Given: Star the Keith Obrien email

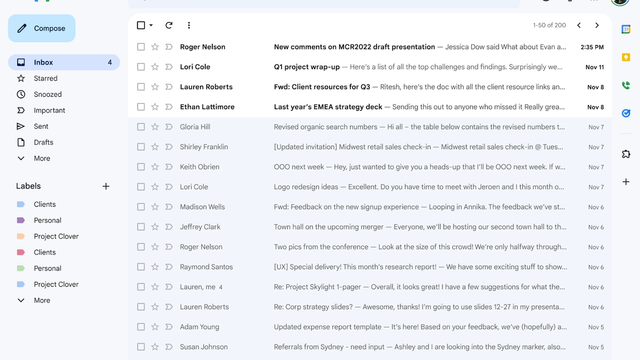Looking at the screenshot, I should pos(155,167).
